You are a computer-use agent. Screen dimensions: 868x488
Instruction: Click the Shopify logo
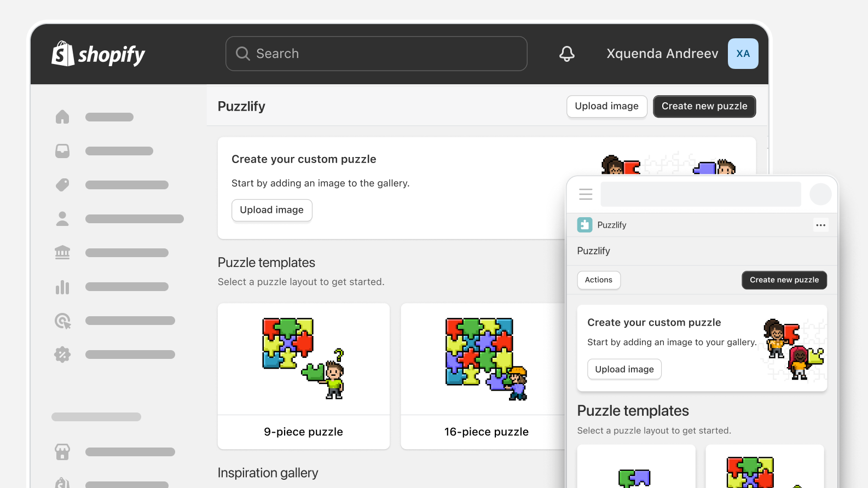click(99, 54)
